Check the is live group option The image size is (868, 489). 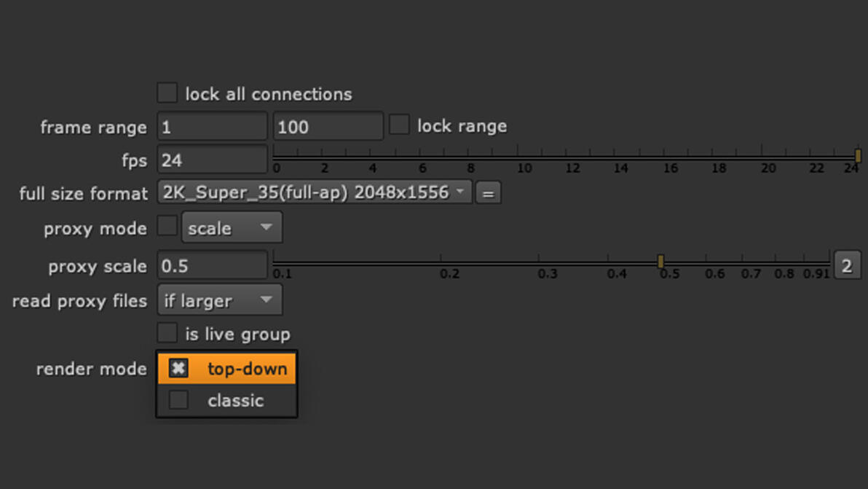[x=167, y=333]
